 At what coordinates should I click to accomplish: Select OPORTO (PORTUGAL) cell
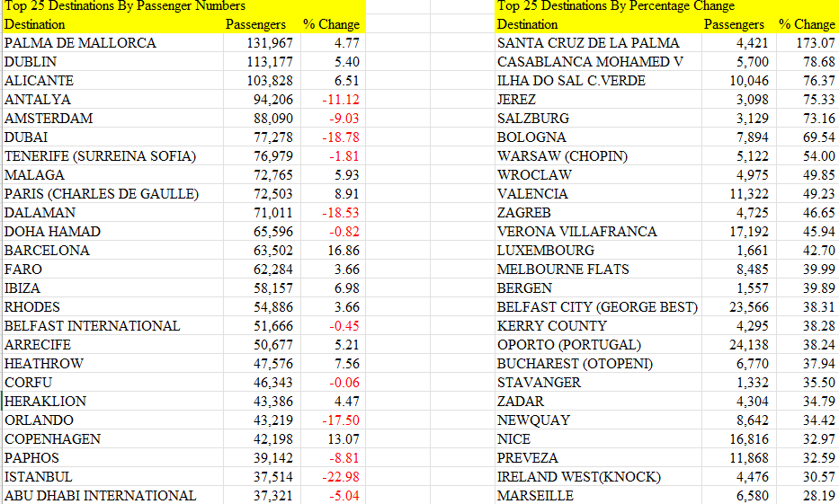coord(598,345)
